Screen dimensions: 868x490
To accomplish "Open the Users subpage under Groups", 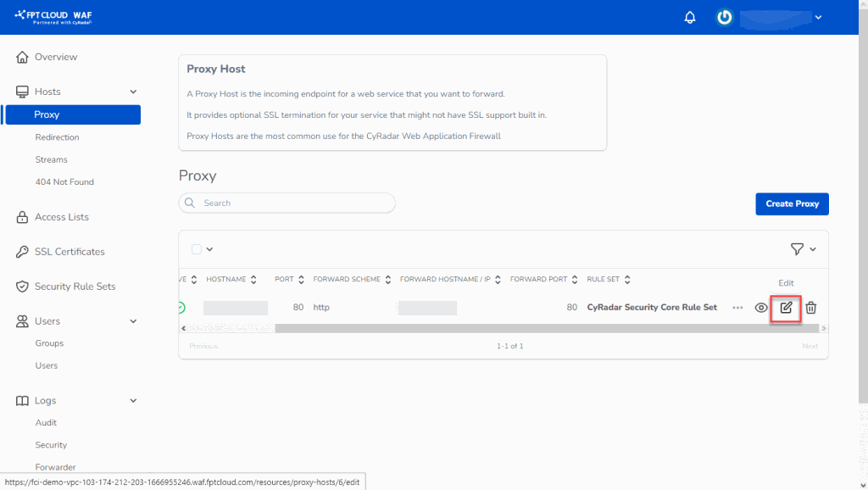I will pos(46,365).
